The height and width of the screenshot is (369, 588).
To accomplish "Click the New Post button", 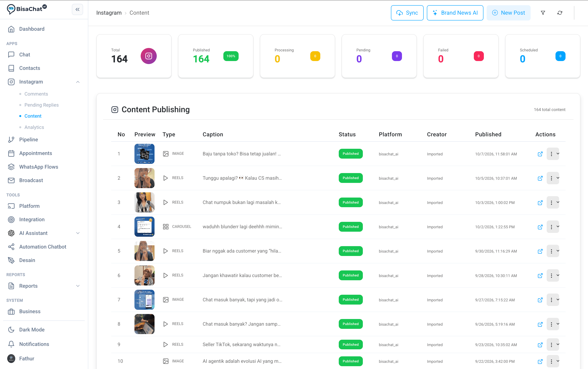I will click(x=508, y=13).
